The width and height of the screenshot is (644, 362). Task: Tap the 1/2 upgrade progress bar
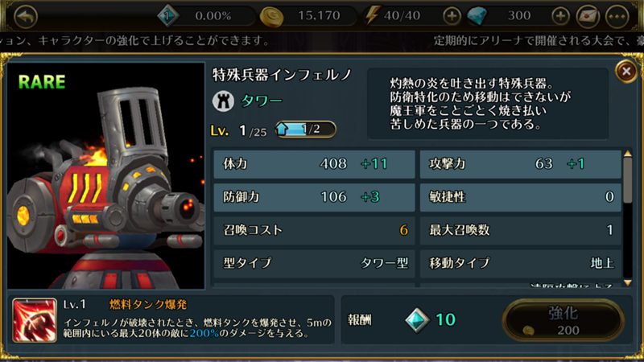coord(306,130)
